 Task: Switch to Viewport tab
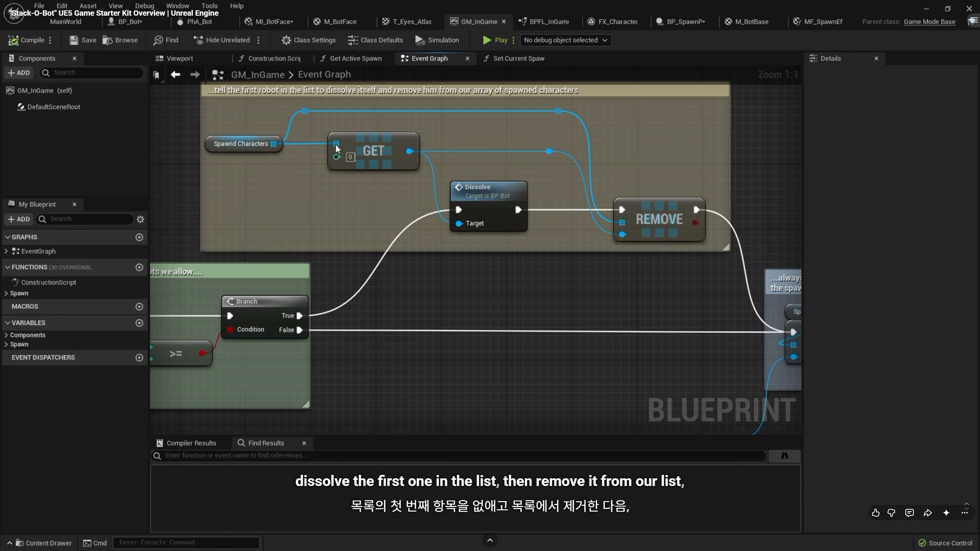tap(180, 59)
